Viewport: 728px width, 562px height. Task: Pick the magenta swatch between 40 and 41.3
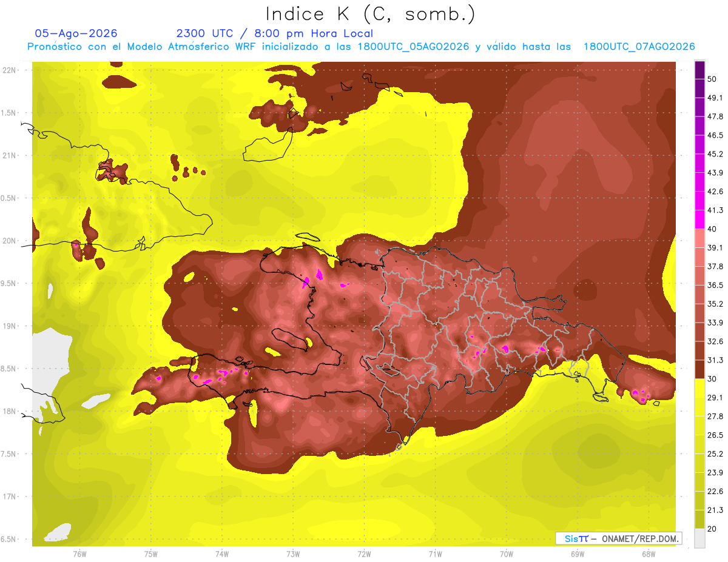(x=699, y=219)
